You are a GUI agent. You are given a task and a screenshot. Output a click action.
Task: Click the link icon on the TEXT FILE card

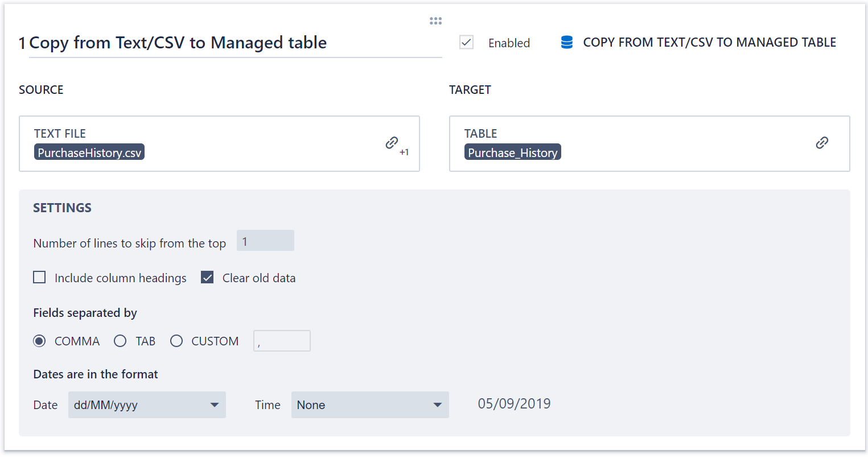[392, 142]
